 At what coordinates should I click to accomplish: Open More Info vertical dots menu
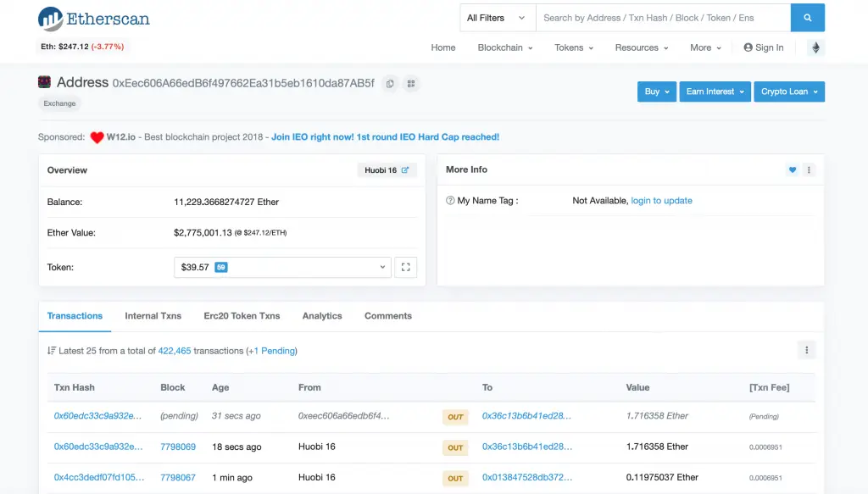[809, 169]
